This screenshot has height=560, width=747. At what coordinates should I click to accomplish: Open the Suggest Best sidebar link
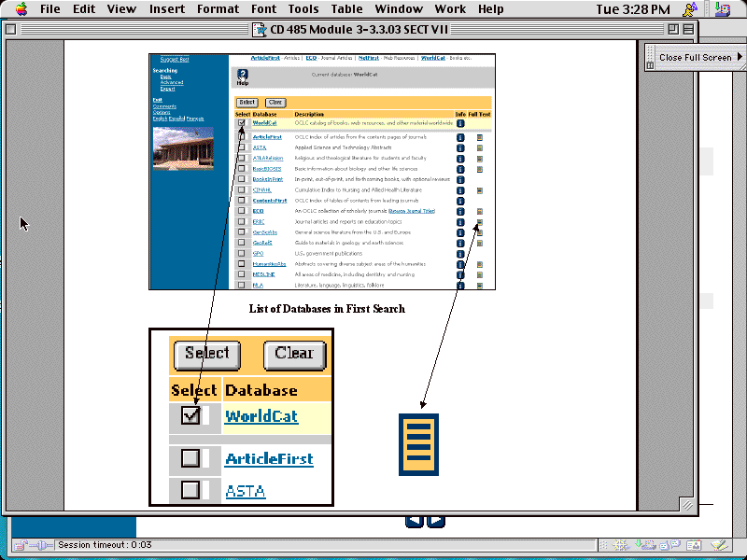coord(175,60)
